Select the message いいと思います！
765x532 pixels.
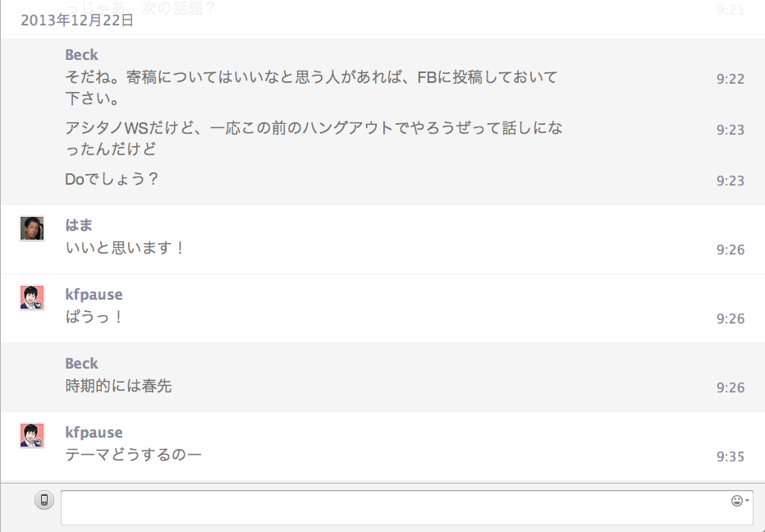coord(126,247)
